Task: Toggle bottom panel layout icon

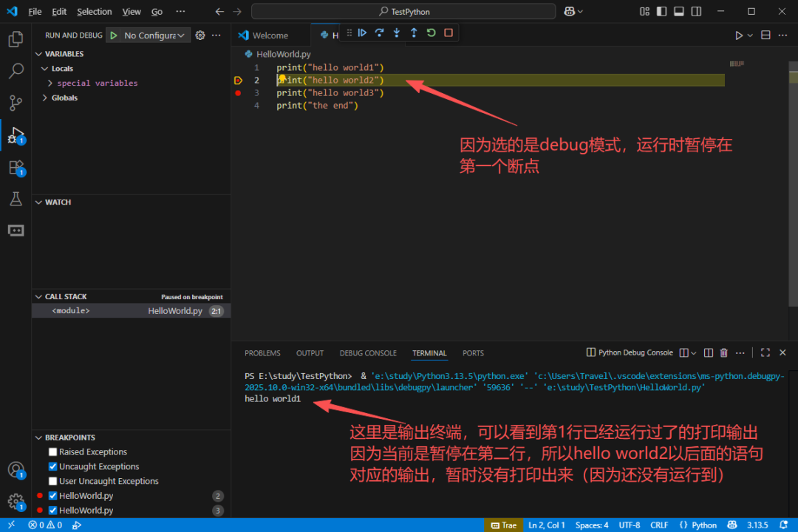Action: point(679,11)
